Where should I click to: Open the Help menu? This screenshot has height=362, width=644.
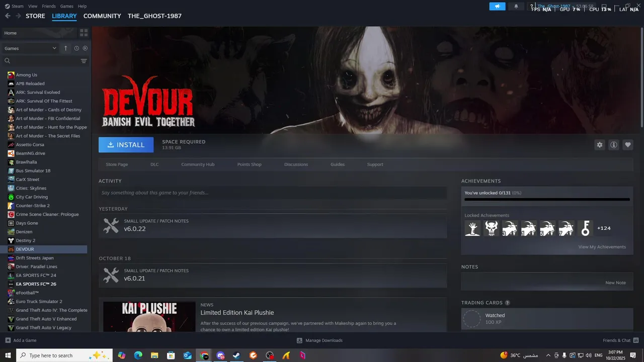tap(83, 6)
